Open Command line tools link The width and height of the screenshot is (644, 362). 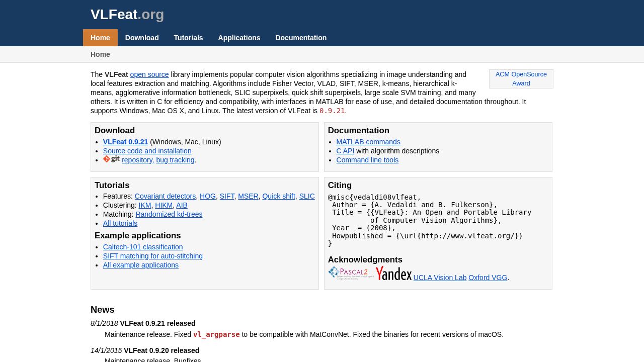[x=367, y=160]
